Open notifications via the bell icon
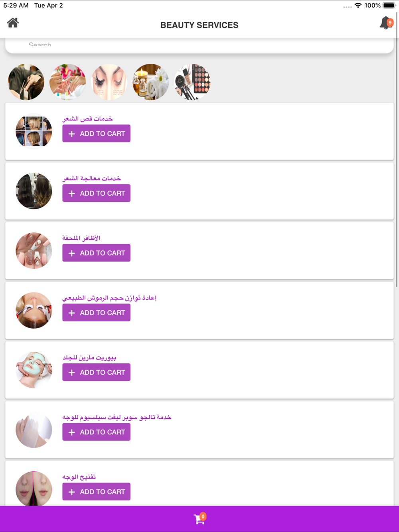Viewport: 399px width, 532px height. [386, 23]
